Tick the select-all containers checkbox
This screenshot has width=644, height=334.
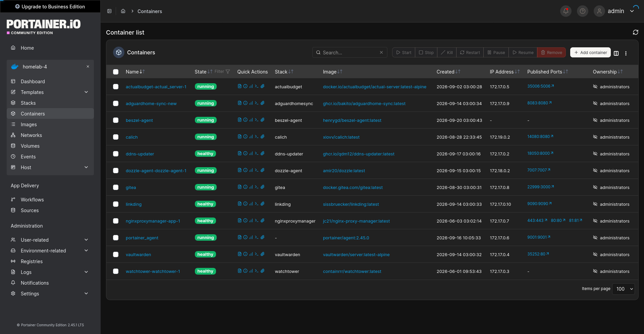coord(116,72)
